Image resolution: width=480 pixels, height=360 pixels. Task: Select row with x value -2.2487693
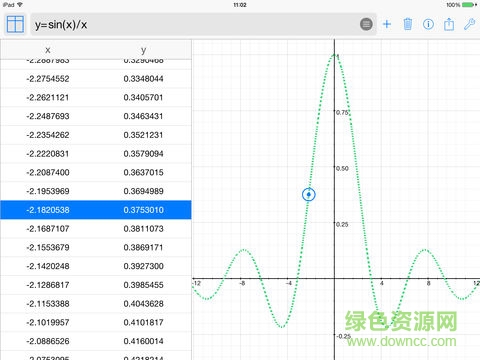[x=96, y=116]
